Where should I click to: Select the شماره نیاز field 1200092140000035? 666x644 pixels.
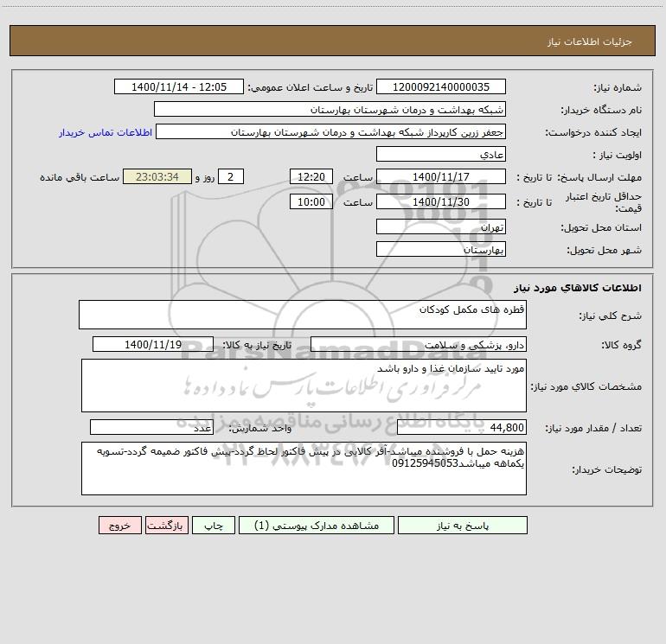tap(441, 87)
